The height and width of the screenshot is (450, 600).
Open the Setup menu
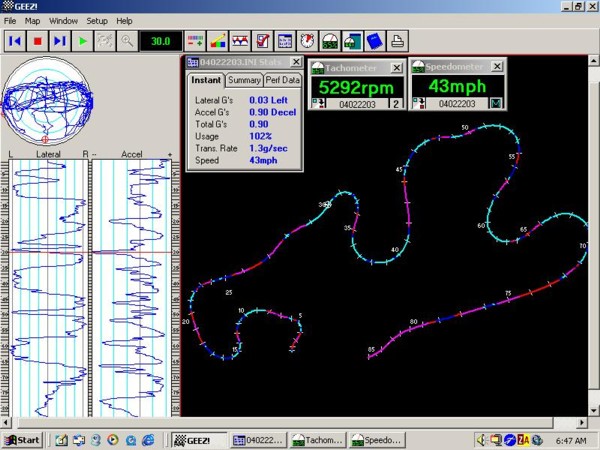[97, 21]
